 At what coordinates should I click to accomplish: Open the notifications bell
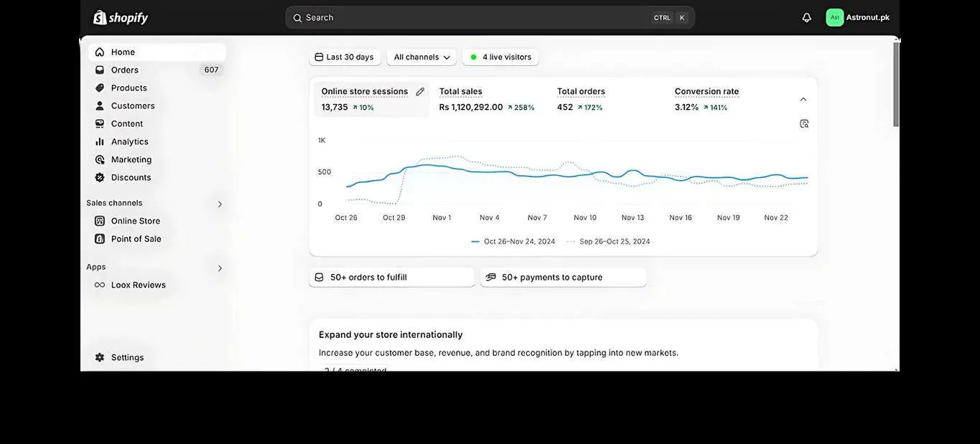[x=807, y=18]
